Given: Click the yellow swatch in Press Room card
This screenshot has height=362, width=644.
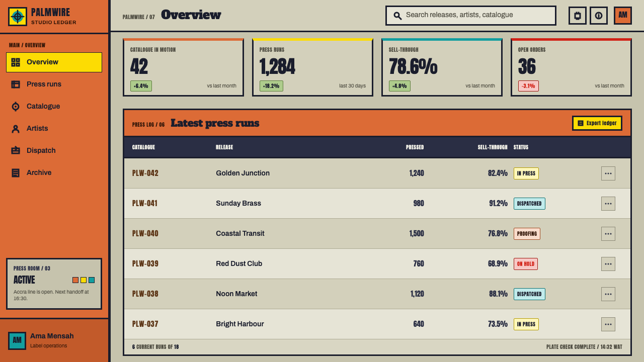Looking at the screenshot, I should pyautogui.click(x=84, y=280).
